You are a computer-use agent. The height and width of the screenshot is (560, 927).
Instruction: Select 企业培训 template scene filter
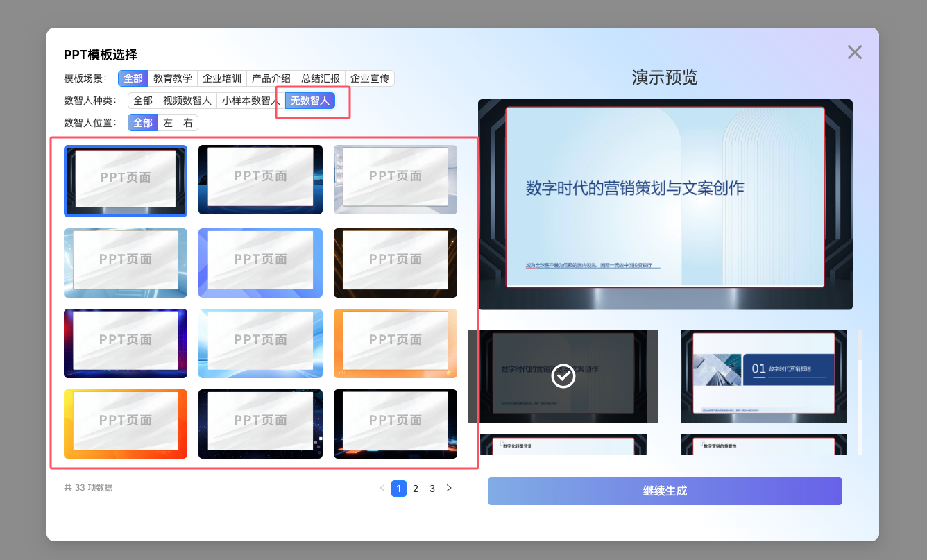click(222, 78)
